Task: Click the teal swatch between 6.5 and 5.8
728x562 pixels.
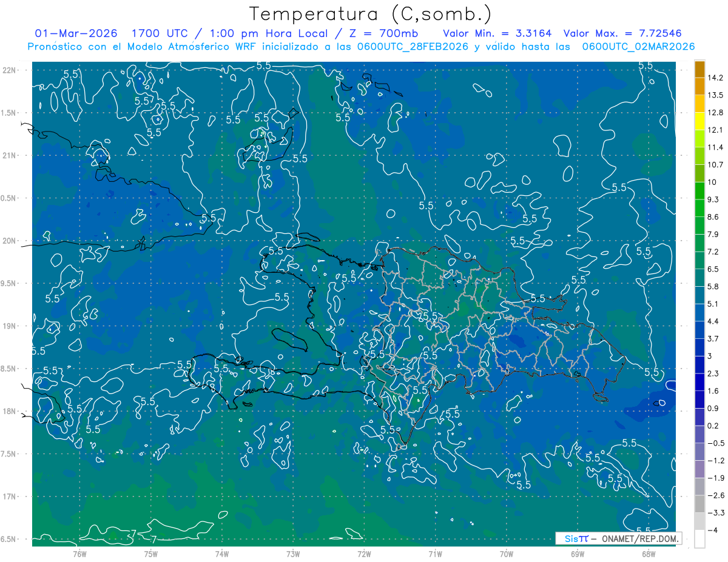Action: tap(699, 277)
